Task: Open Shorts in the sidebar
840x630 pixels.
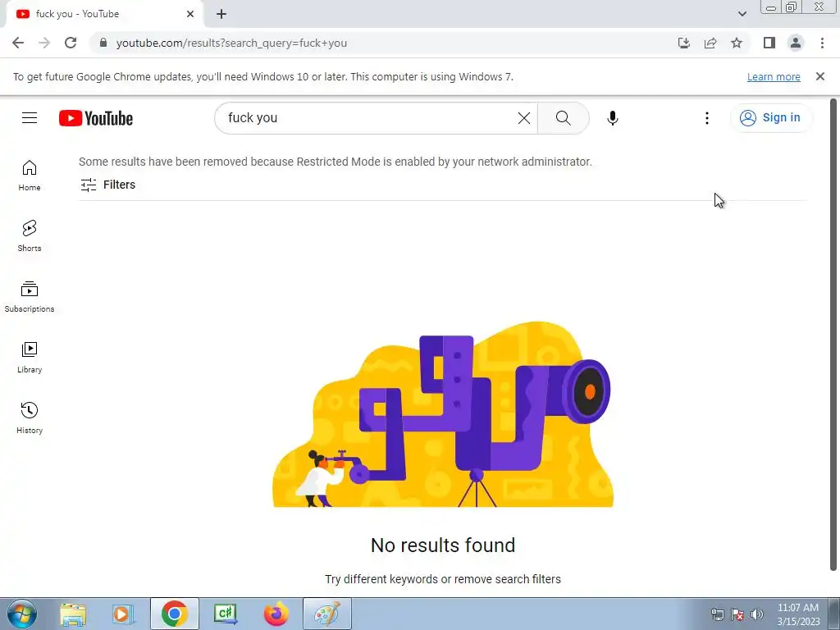Action: coord(30,235)
